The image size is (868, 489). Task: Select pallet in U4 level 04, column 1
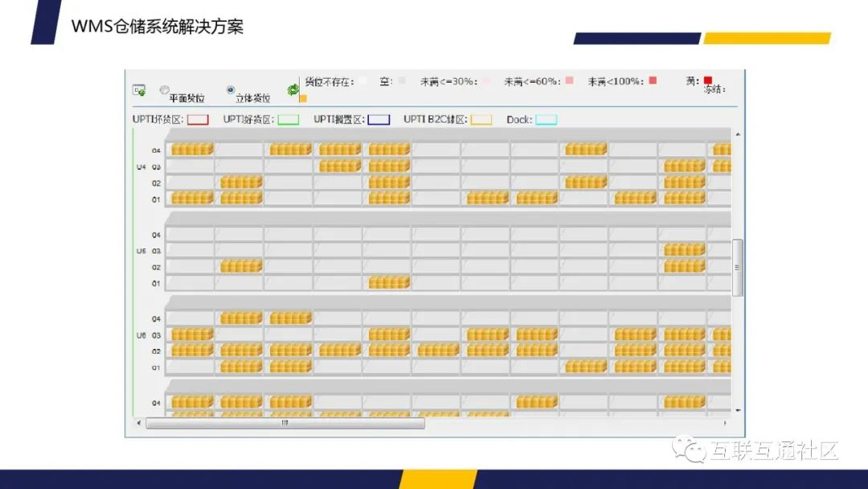pyautogui.click(x=192, y=149)
